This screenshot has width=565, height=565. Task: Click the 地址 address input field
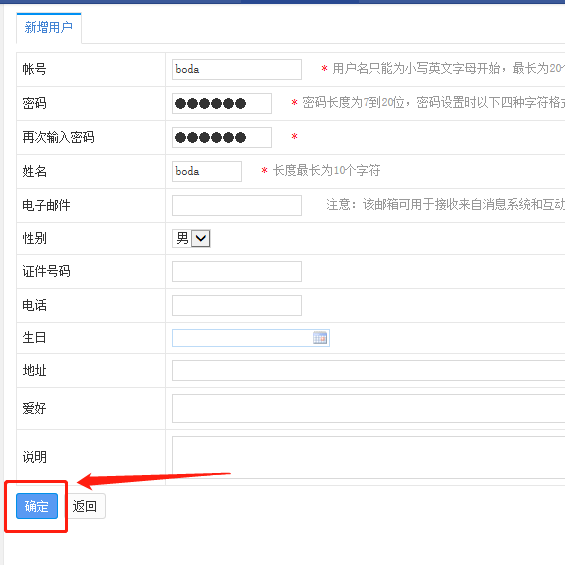[x=368, y=370]
